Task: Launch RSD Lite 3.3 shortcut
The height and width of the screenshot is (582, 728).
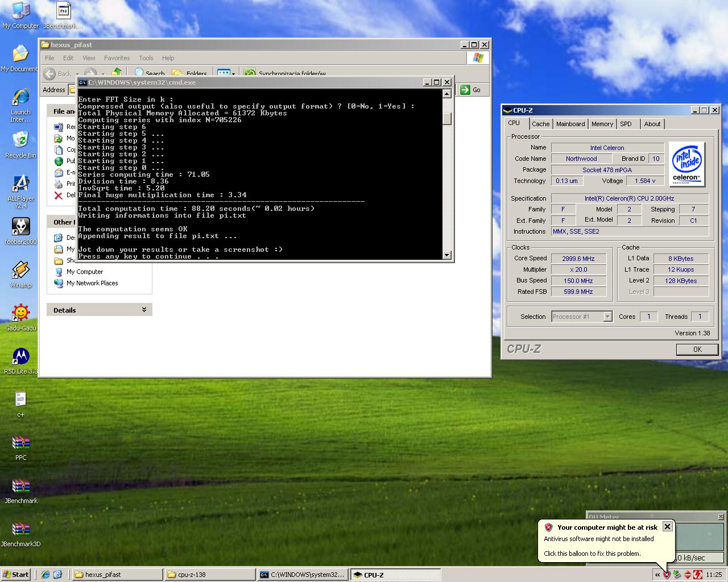Action: pos(20,361)
